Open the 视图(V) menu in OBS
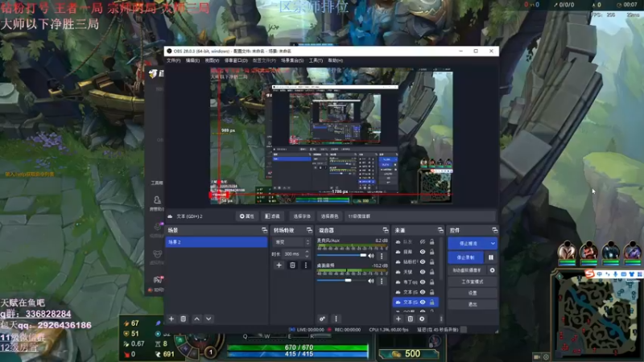The width and height of the screenshot is (644, 362). click(212, 60)
